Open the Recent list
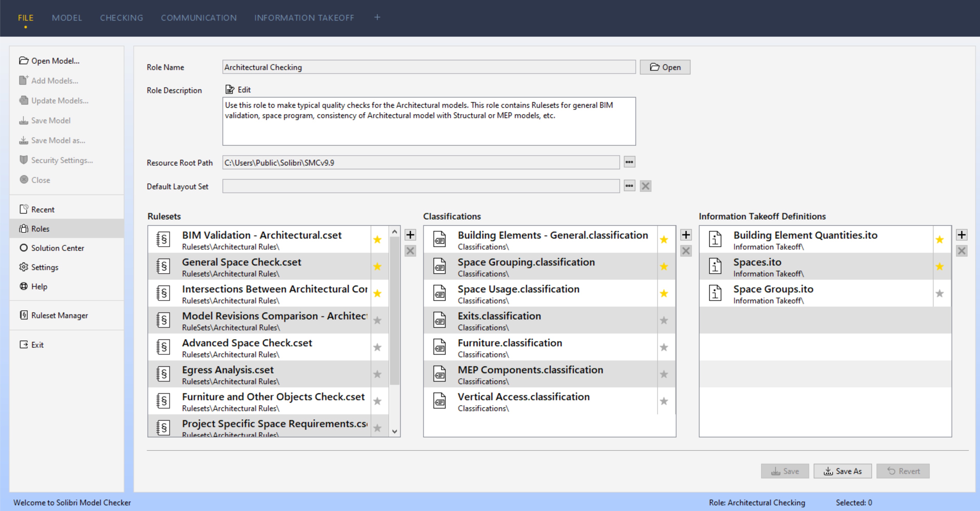The height and width of the screenshot is (511, 980). (x=67, y=209)
